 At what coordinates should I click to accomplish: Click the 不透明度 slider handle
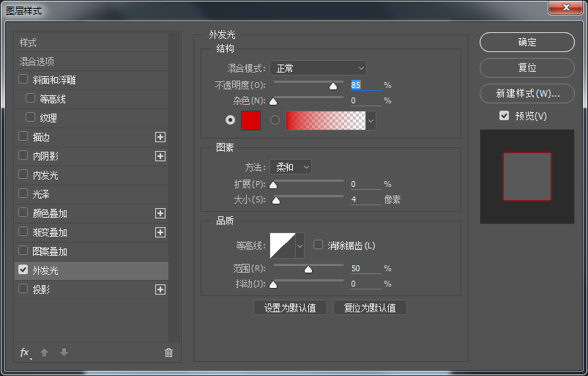click(333, 86)
